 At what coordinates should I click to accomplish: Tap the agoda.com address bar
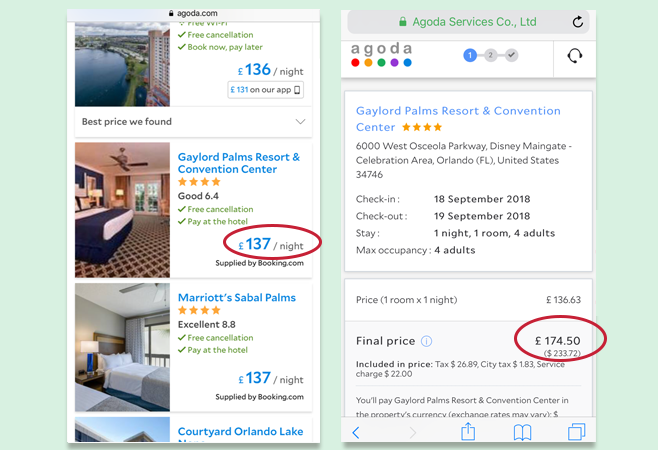pyautogui.click(x=193, y=14)
